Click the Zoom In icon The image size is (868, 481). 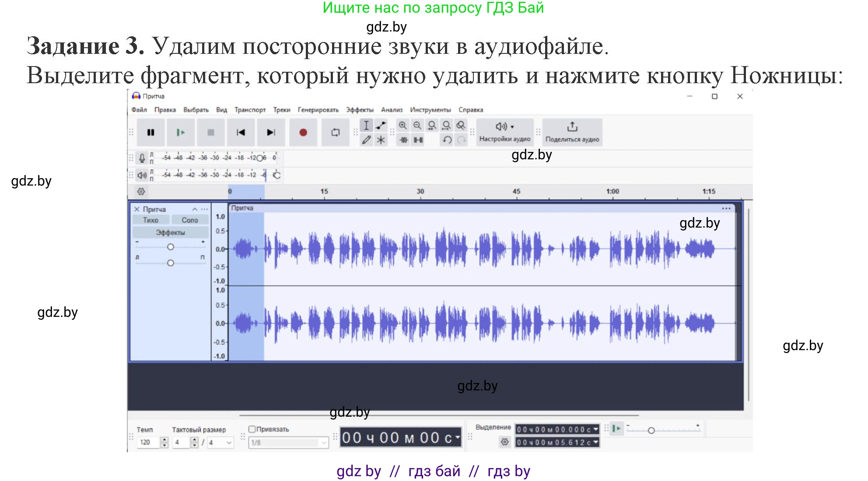point(402,126)
